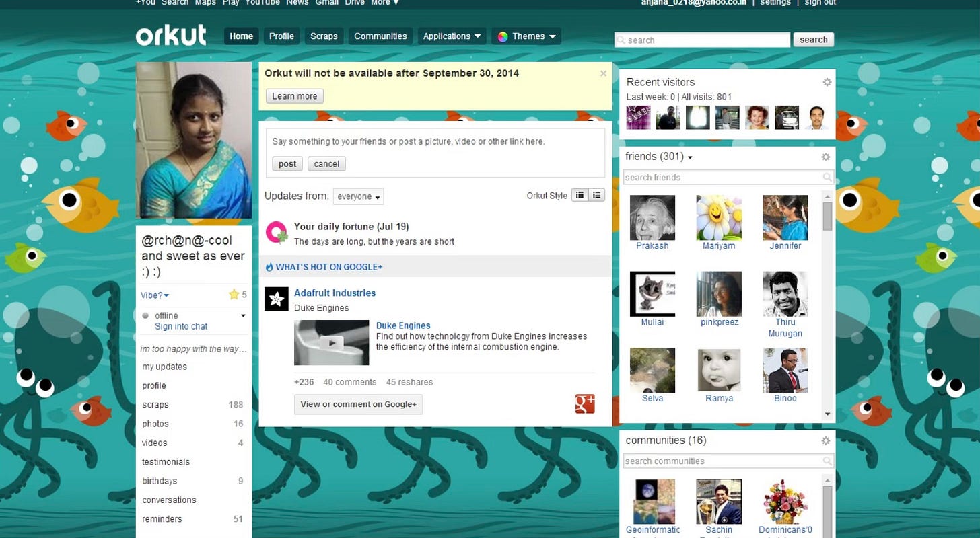The image size is (980, 538).
Task: Click the Learn more button
Action: click(x=295, y=96)
